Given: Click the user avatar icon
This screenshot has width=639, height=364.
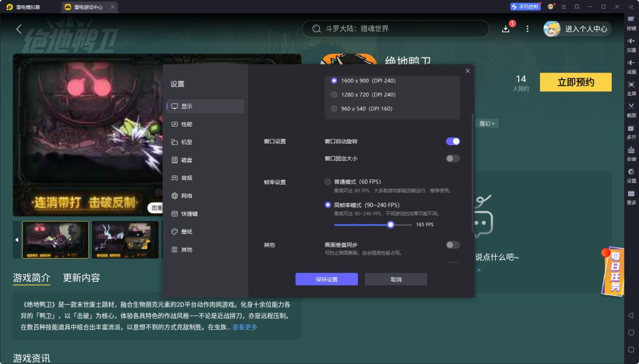Looking at the screenshot, I should pos(552,29).
